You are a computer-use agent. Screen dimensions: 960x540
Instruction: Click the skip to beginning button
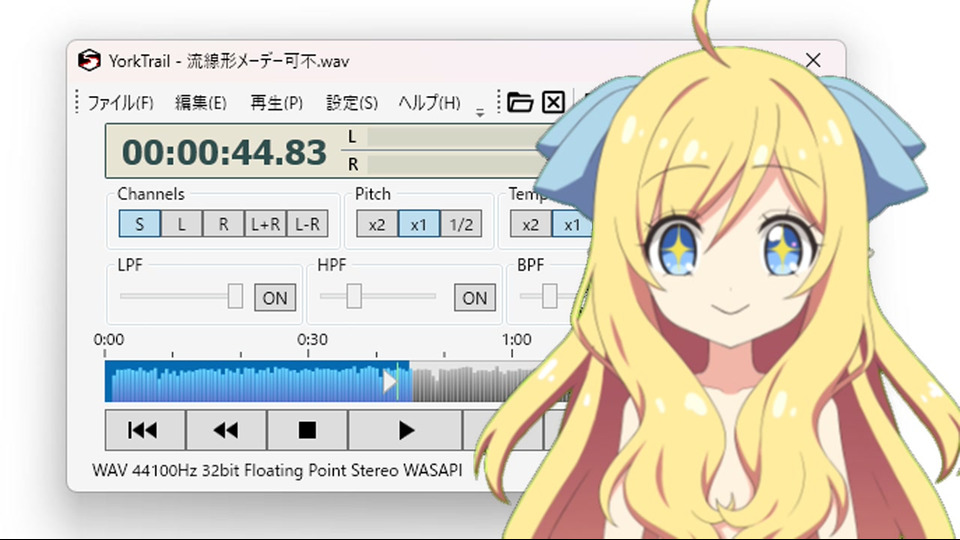tap(145, 430)
